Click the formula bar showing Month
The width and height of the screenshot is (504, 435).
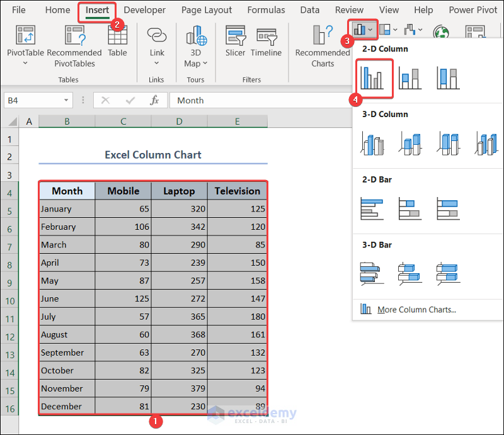click(x=260, y=101)
